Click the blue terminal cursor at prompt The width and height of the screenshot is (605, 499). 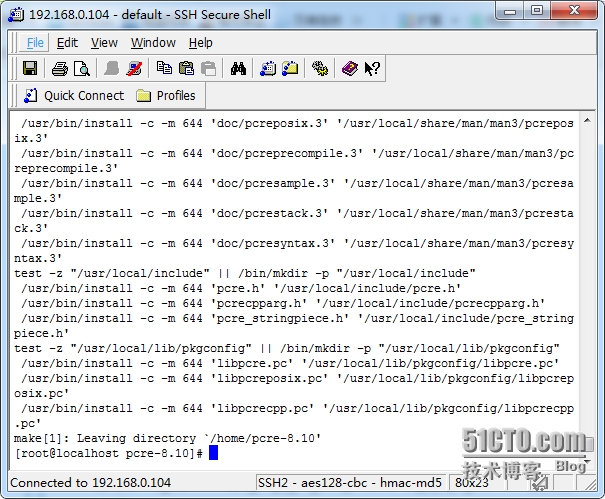coord(213,453)
